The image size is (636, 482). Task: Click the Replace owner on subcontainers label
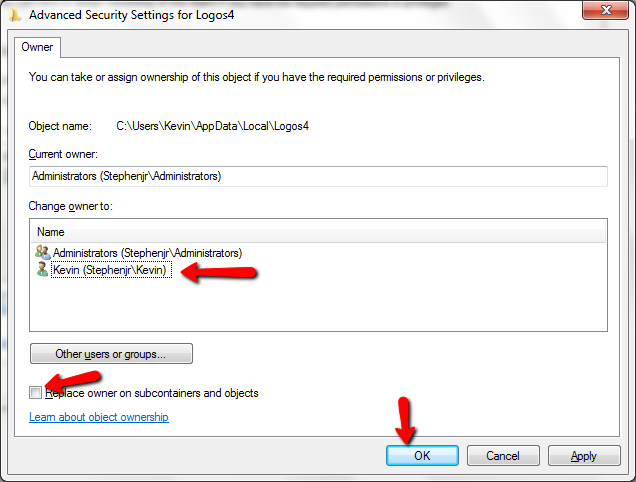click(152, 393)
